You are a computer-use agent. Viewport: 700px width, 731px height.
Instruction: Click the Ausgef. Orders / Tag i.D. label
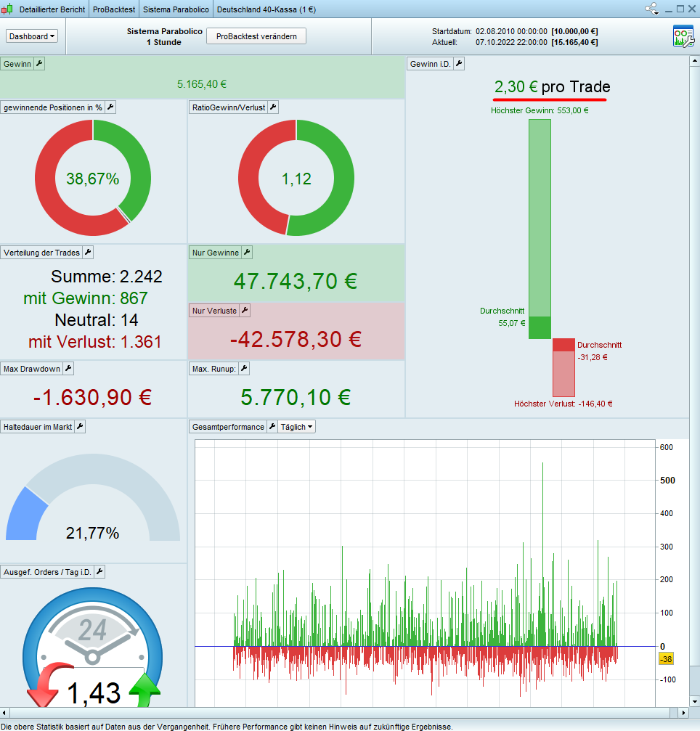coord(48,571)
